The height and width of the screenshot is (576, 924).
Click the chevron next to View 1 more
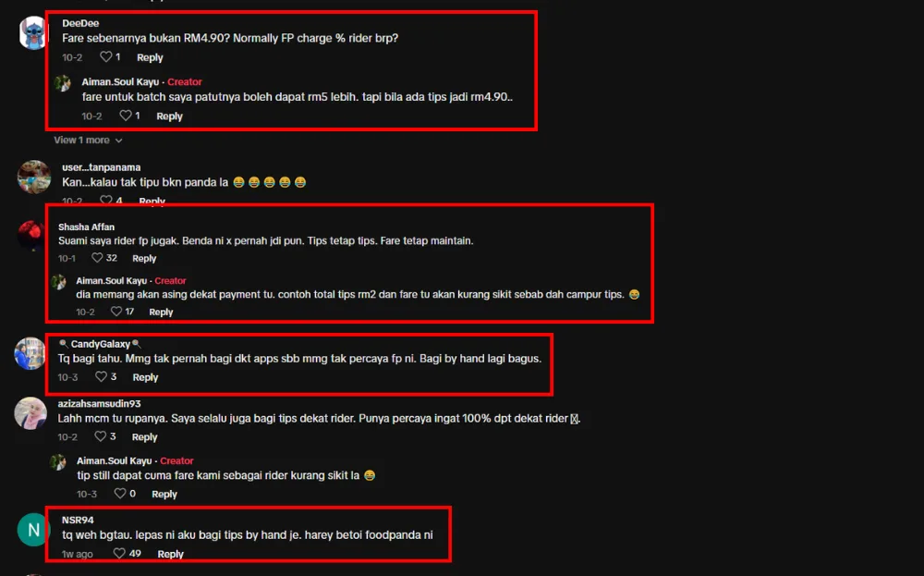pos(118,141)
